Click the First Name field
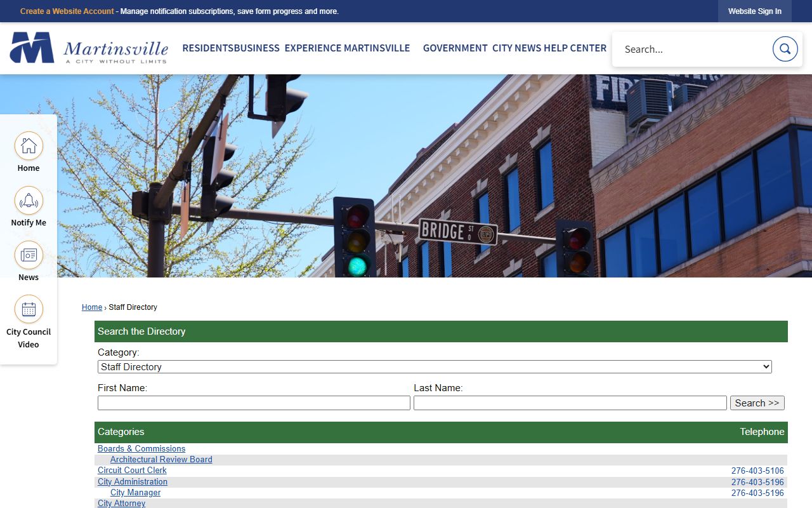The image size is (812, 508). coord(254,403)
